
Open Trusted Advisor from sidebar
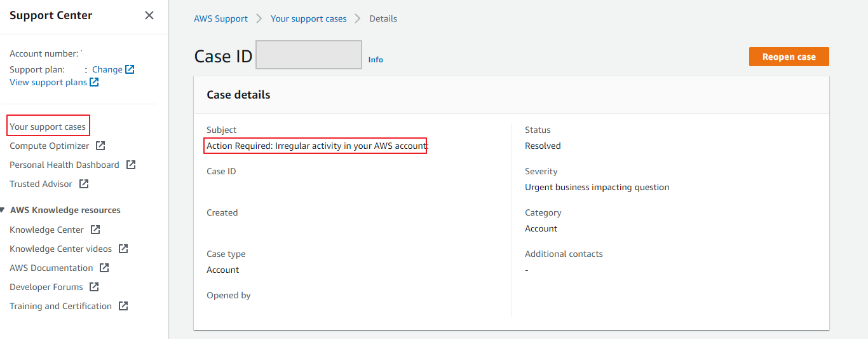[41, 184]
